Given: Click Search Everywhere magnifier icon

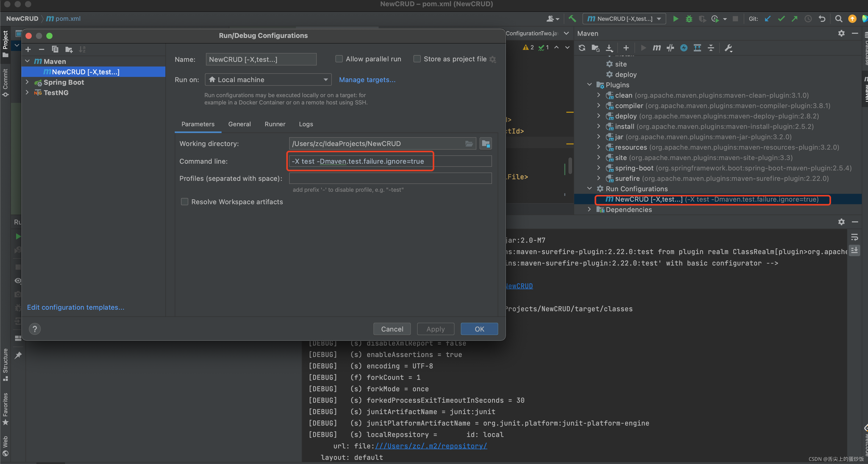Looking at the screenshot, I should (838, 19).
